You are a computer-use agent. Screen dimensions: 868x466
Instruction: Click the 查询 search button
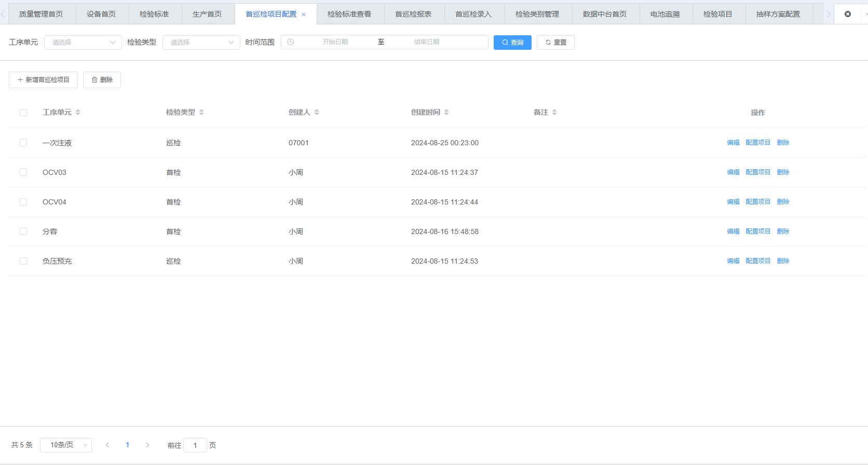pyautogui.click(x=512, y=43)
